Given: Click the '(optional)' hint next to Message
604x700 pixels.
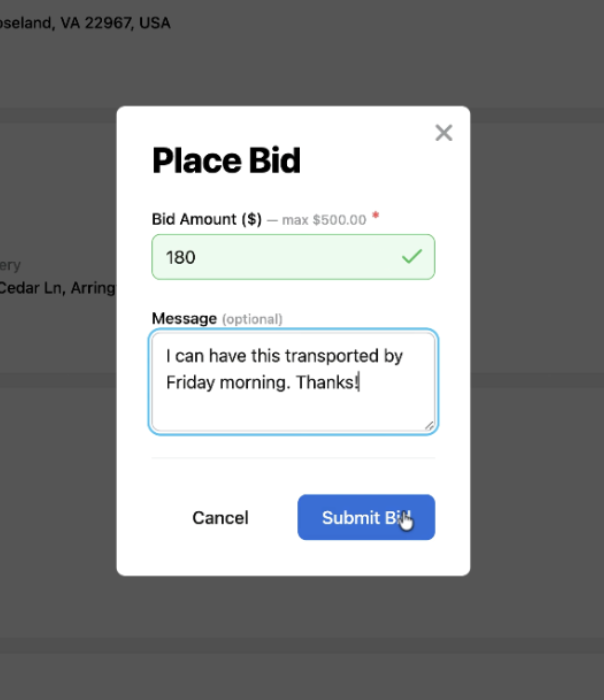Looking at the screenshot, I should coord(252,320).
